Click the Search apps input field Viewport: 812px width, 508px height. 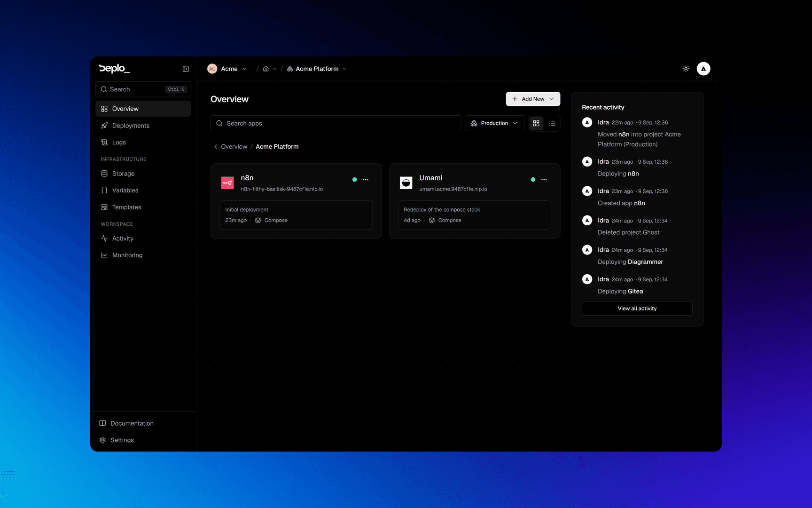(336, 123)
